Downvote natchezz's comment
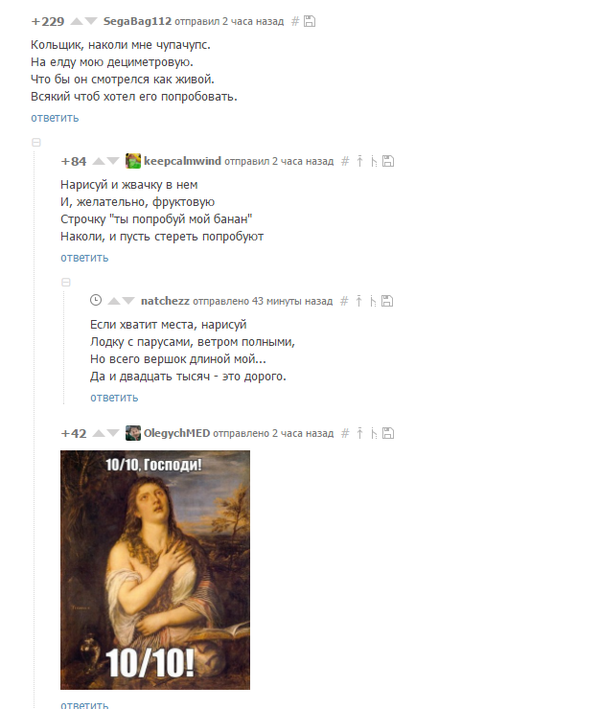 [x=128, y=301]
